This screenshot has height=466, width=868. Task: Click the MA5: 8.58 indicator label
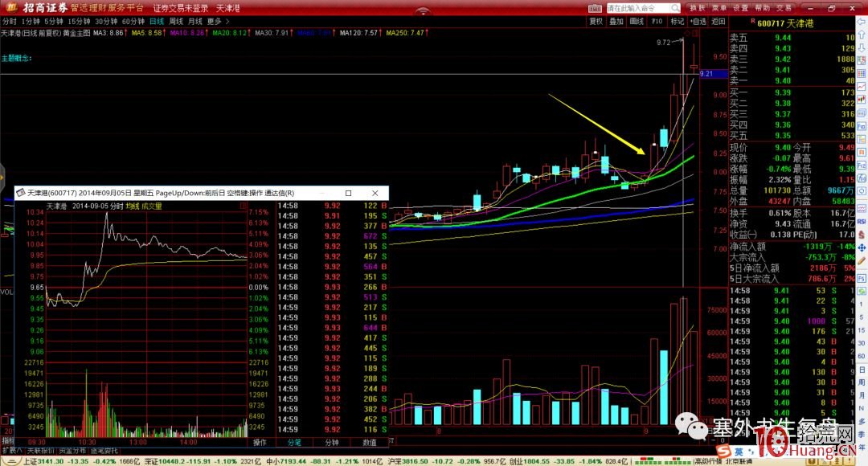coord(147,33)
